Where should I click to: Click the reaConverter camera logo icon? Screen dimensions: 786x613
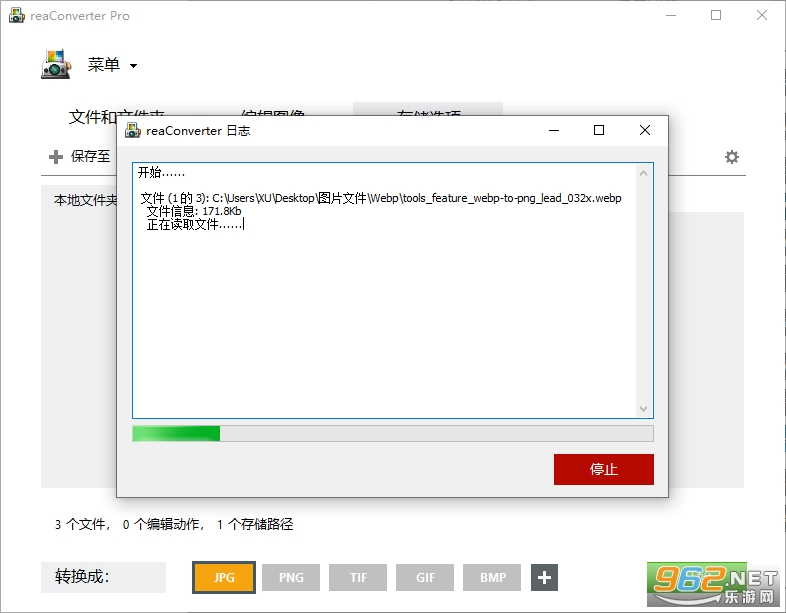(56, 64)
